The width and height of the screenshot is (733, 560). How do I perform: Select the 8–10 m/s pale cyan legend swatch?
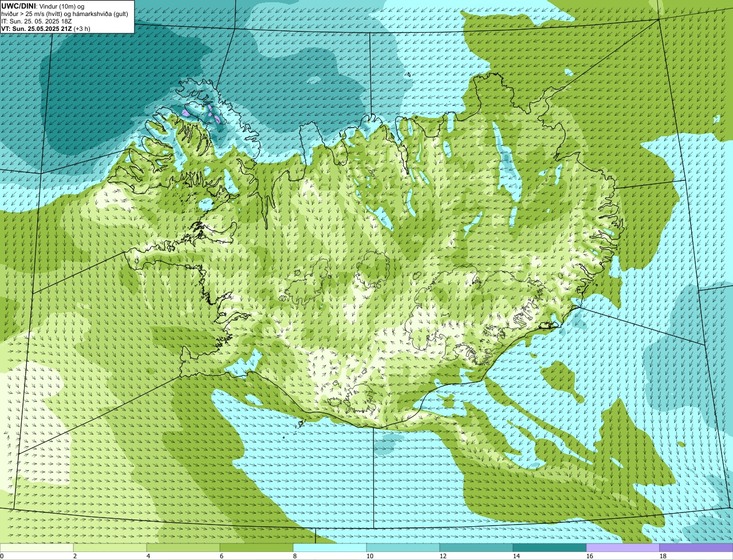pos(330,548)
